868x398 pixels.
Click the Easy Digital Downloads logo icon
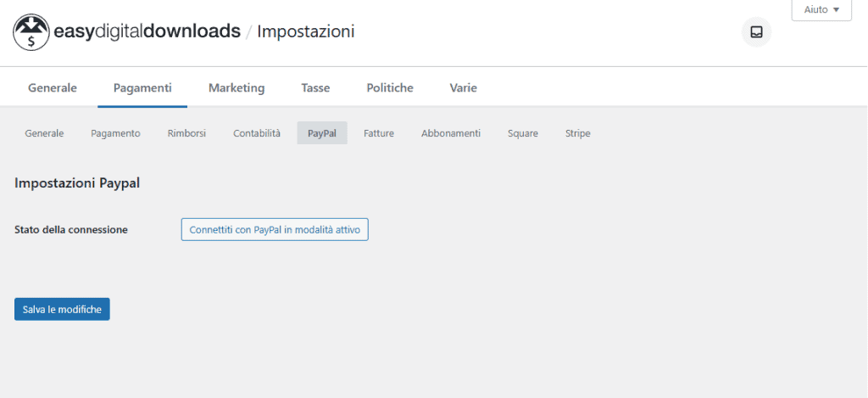31,32
